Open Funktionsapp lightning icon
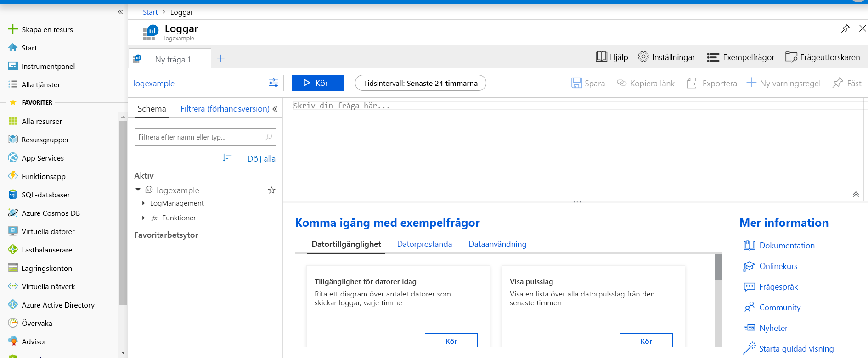The image size is (868, 358). pyautogui.click(x=13, y=176)
